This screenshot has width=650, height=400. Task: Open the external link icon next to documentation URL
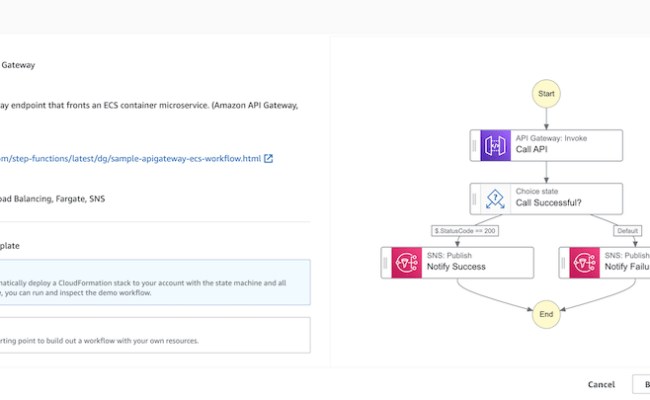click(x=268, y=158)
